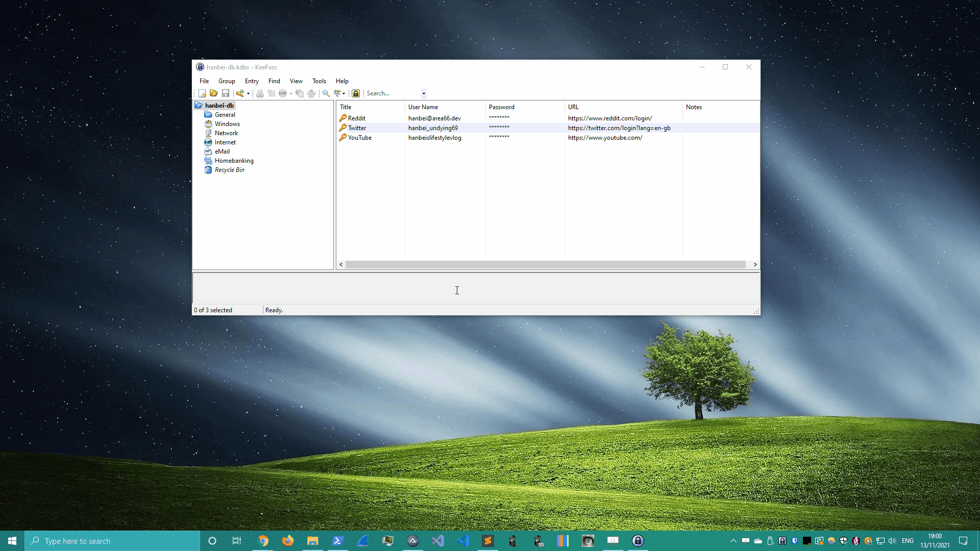Open the File menu
This screenshot has width=980, height=551.
(204, 81)
